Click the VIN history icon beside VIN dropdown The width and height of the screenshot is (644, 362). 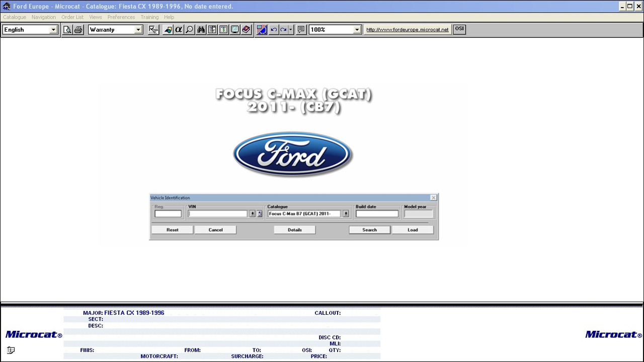pos(260,214)
